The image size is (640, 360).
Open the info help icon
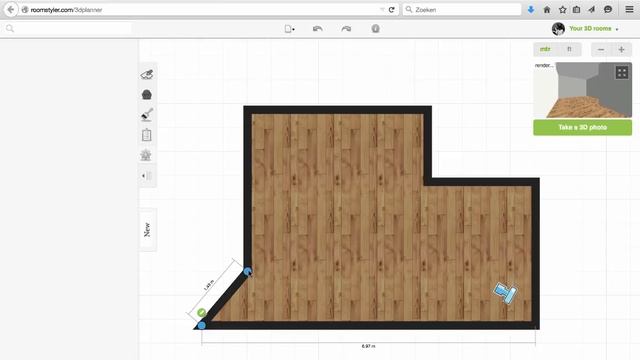pos(376,29)
